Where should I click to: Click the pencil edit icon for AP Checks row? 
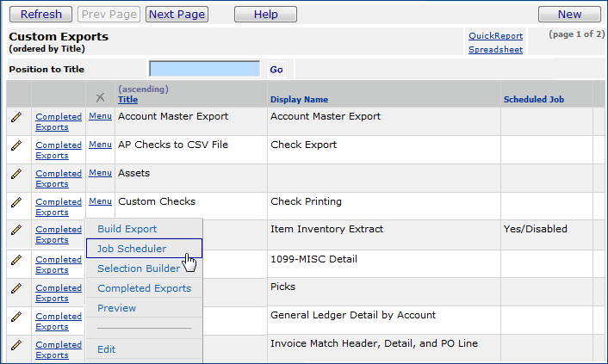pyautogui.click(x=16, y=146)
